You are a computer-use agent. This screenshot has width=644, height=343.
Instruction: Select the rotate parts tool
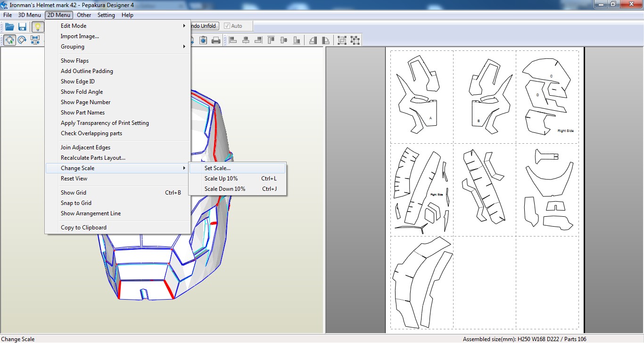point(22,40)
